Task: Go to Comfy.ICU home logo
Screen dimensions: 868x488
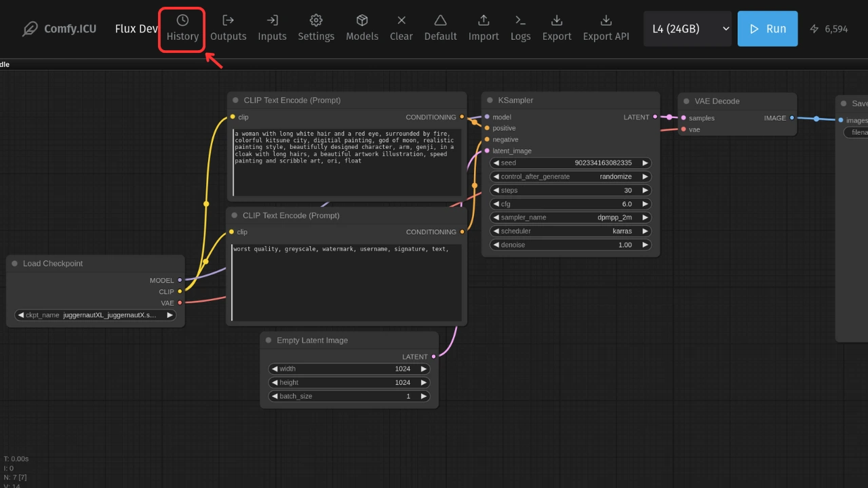Action: pos(59,29)
